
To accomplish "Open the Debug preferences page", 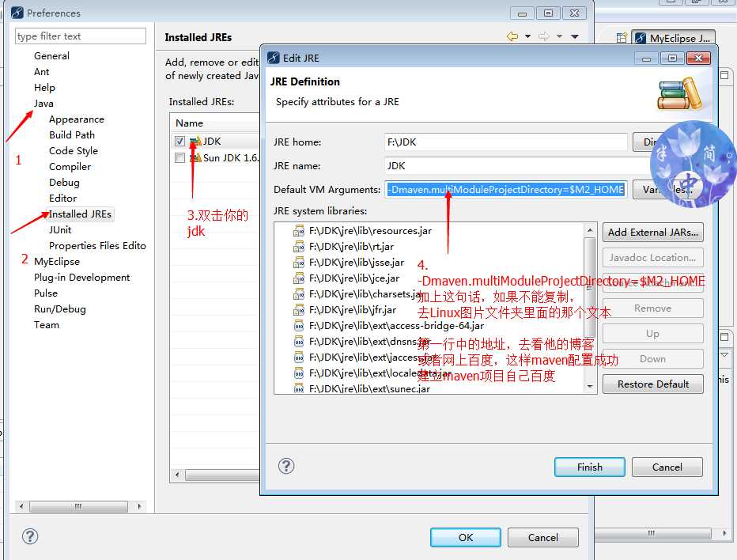I will pyautogui.click(x=64, y=183).
